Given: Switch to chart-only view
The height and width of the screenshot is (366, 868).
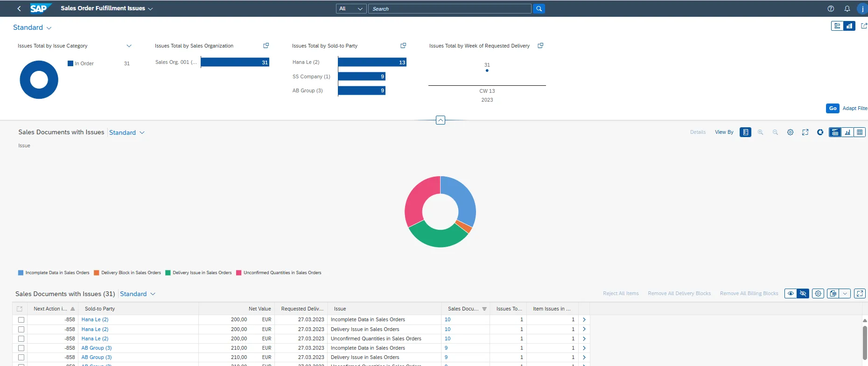Looking at the screenshot, I should pos(847,132).
